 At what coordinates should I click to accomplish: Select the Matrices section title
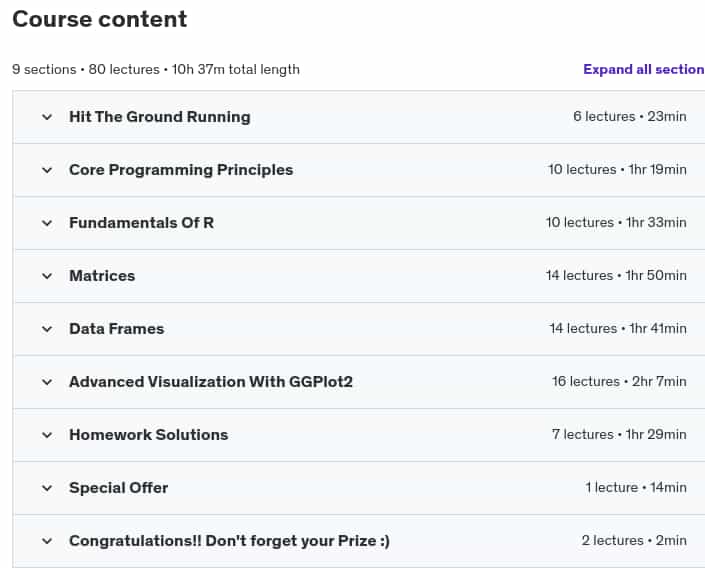tap(102, 276)
